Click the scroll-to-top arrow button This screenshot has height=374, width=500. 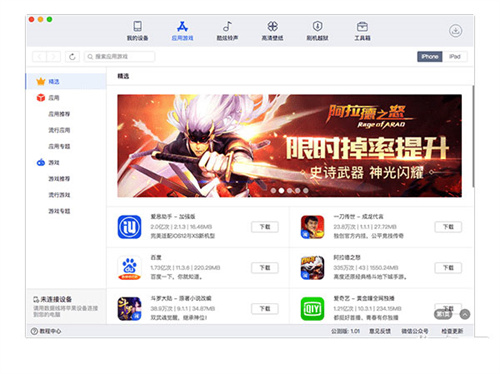coord(465,314)
